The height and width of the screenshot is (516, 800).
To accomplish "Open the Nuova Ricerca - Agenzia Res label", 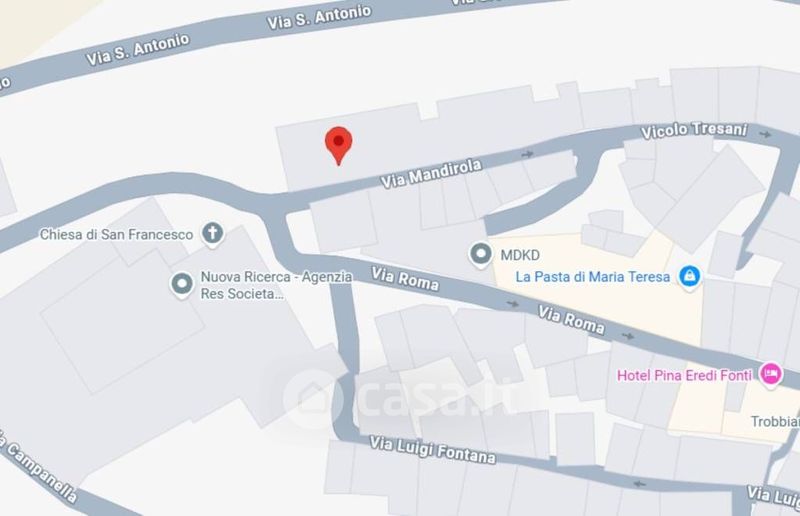I will (276, 285).
